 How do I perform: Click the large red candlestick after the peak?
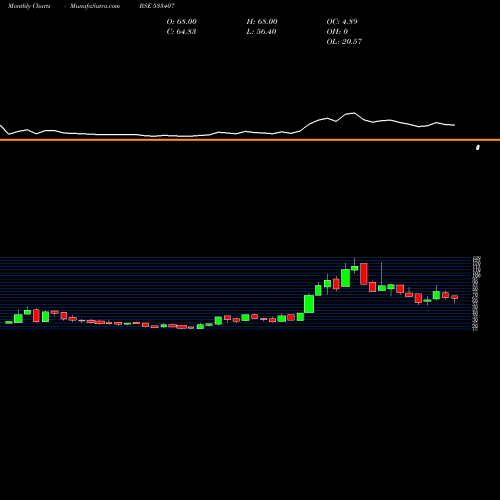[x=364, y=274]
